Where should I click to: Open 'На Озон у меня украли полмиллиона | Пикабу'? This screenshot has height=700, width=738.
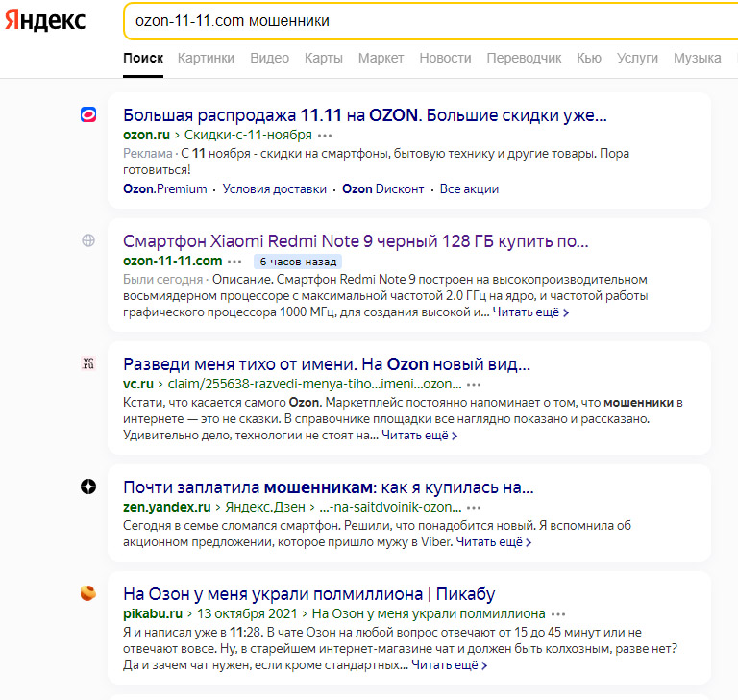309,594
